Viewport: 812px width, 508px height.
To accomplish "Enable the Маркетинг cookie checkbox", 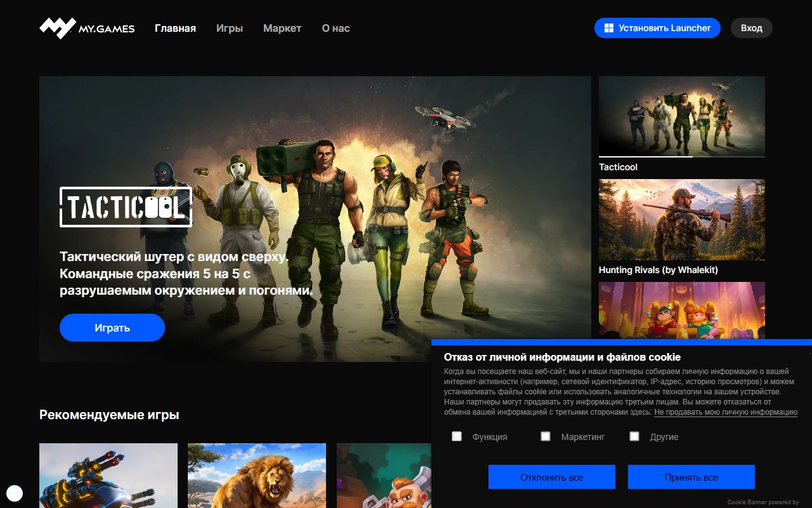I will [546, 436].
